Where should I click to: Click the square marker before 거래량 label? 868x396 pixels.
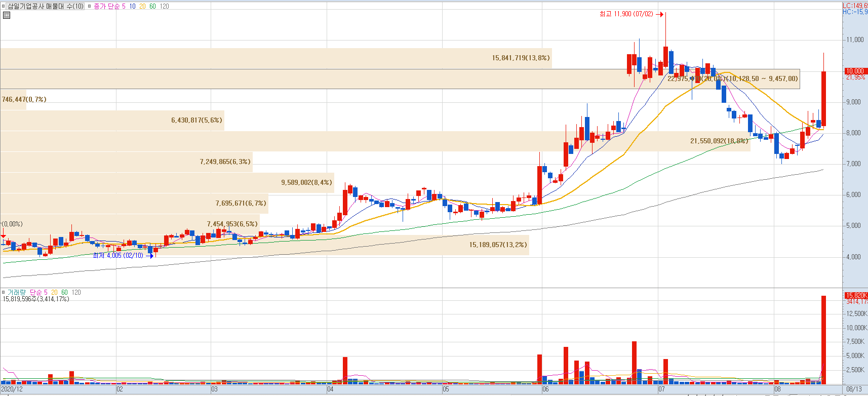click(3, 292)
